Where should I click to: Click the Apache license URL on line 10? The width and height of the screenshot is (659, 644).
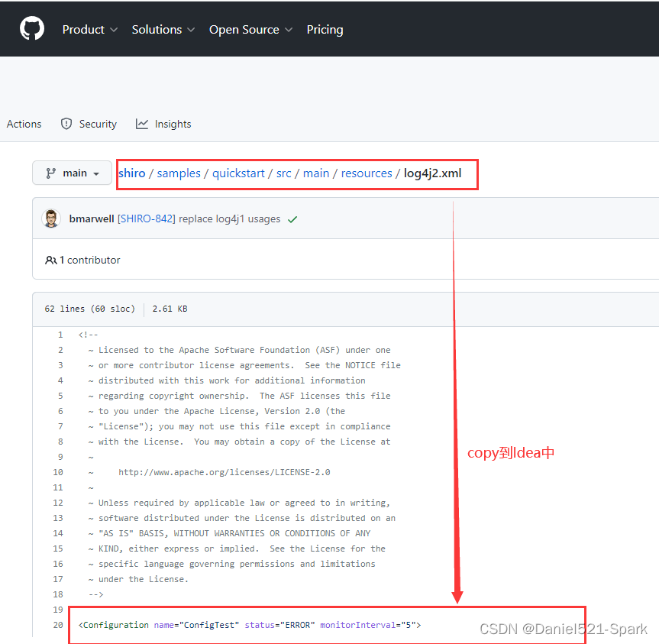point(224,472)
